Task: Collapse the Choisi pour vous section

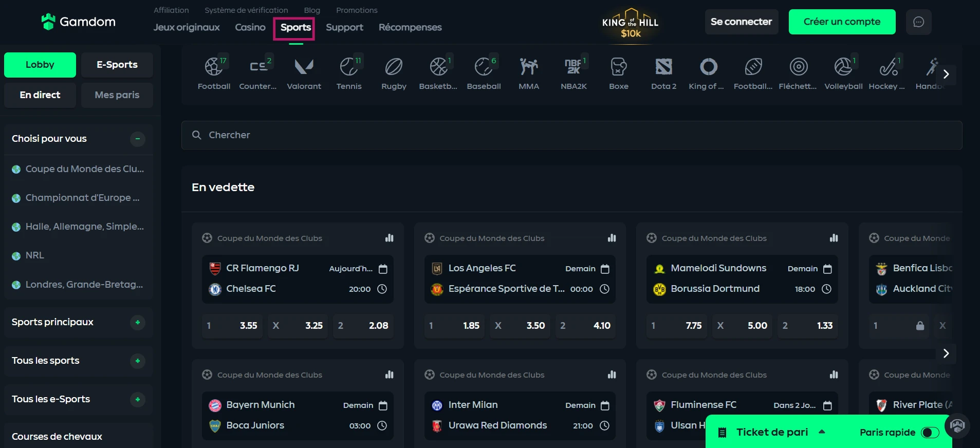Action: pyautogui.click(x=137, y=139)
